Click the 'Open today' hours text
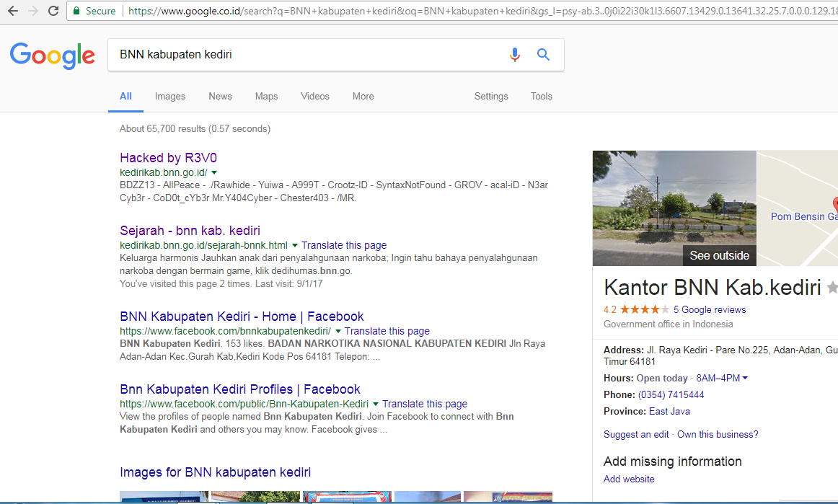This screenshot has width=838, height=504. pyautogui.click(x=661, y=378)
